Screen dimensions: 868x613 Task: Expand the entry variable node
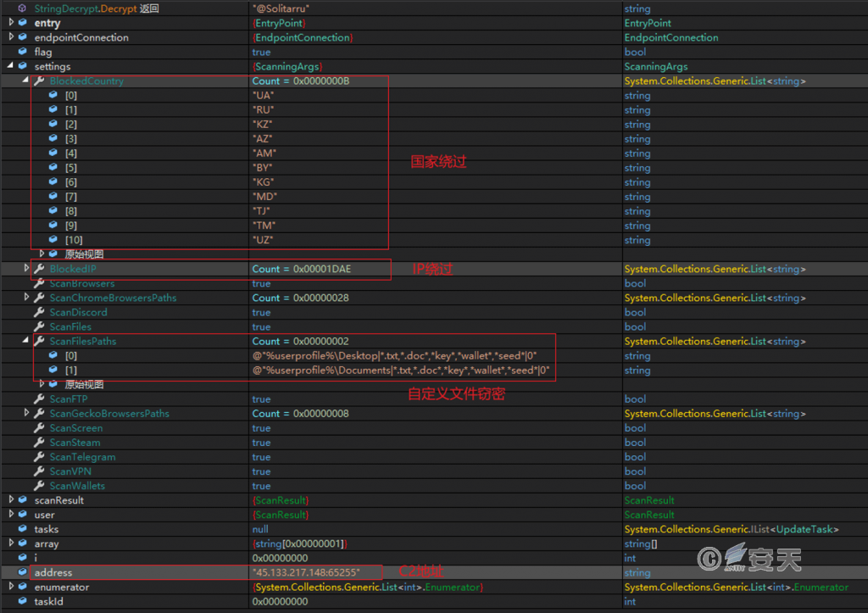point(11,23)
